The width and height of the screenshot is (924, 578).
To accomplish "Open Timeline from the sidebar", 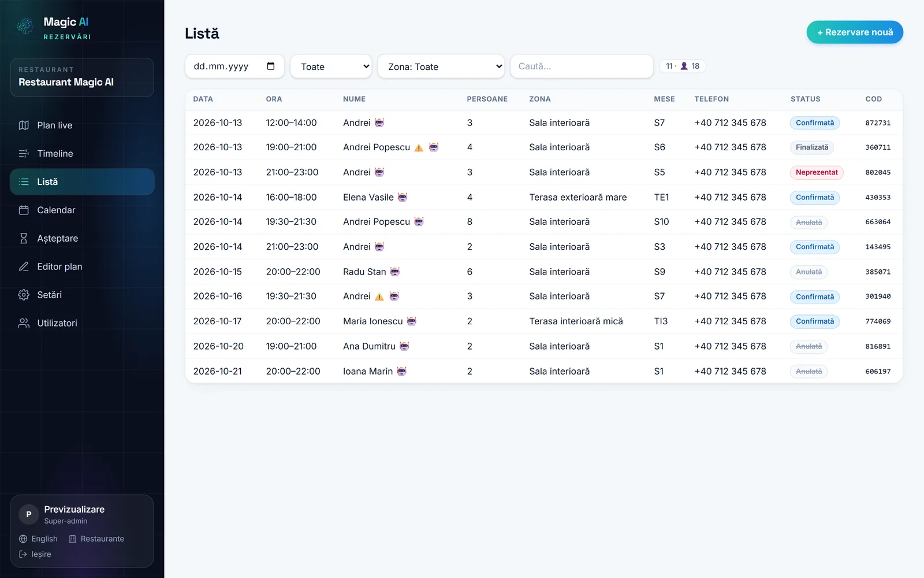I will point(82,154).
